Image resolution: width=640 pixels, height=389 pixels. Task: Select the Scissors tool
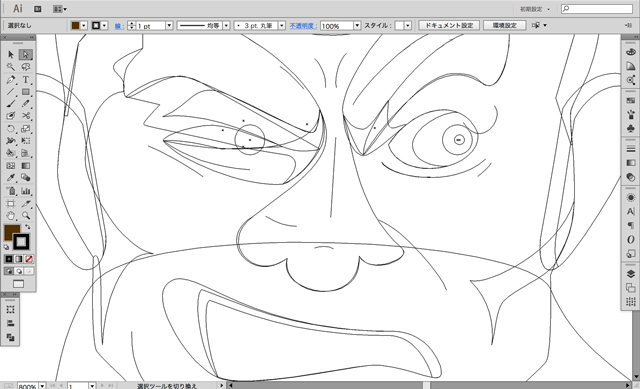point(26,116)
